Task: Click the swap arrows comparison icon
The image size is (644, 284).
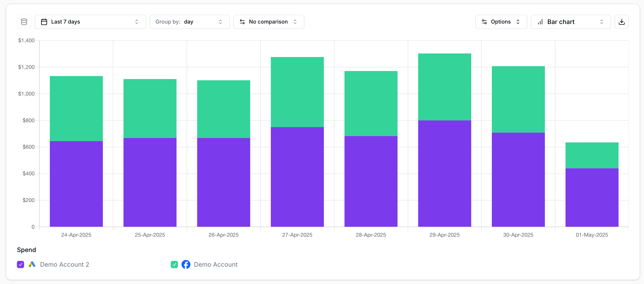Action: tap(242, 22)
